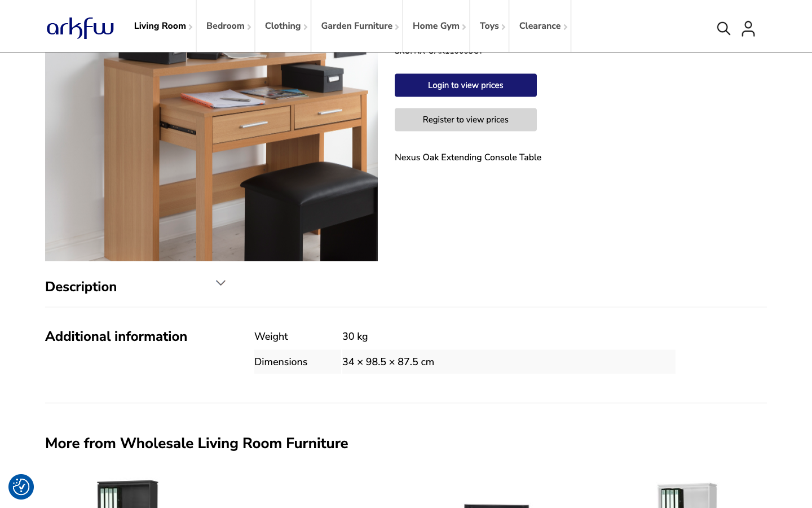Image resolution: width=812 pixels, height=508 pixels.
Task: Click Register to view prices button
Action: click(x=466, y=120)
